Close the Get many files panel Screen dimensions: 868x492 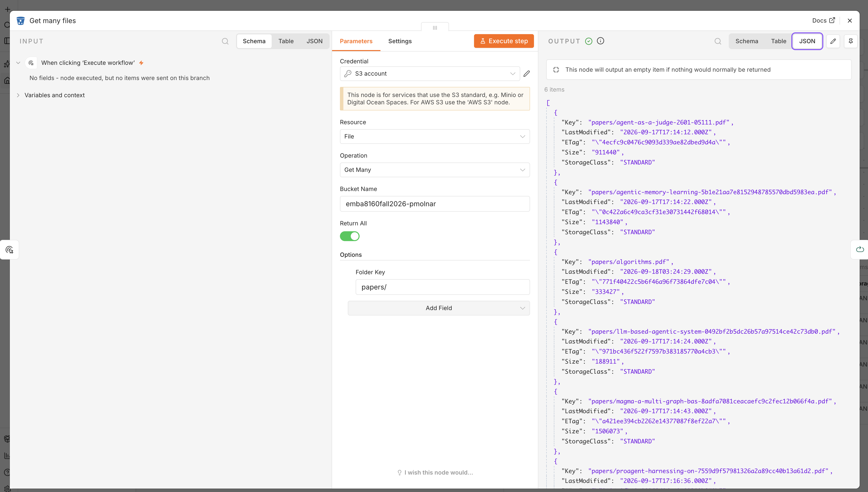coord(850,21)
